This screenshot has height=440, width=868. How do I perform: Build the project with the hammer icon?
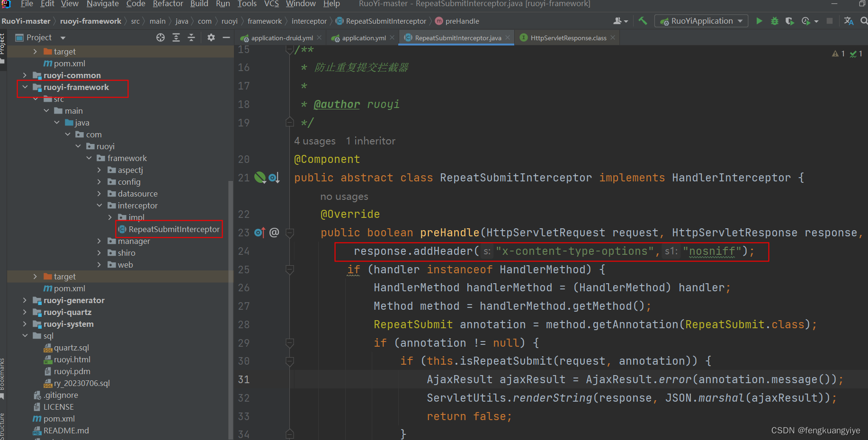642,21
